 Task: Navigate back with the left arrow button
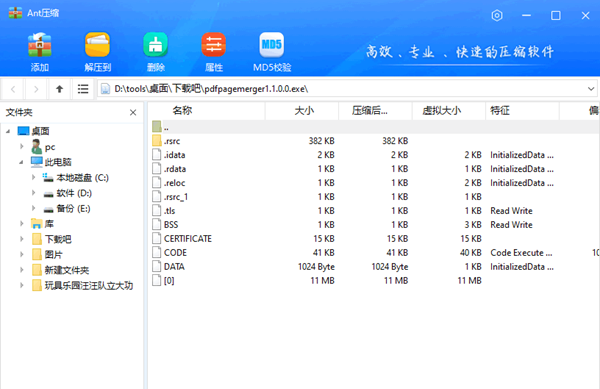13,89
